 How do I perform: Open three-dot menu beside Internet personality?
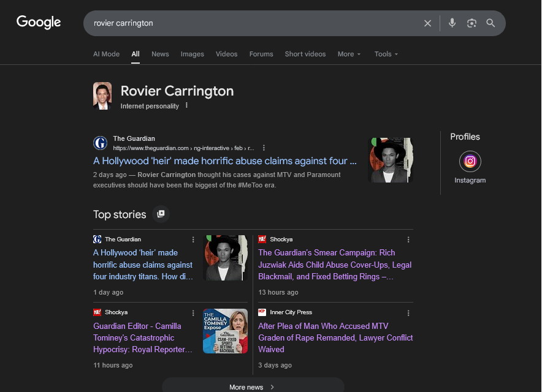click(187, 106)
